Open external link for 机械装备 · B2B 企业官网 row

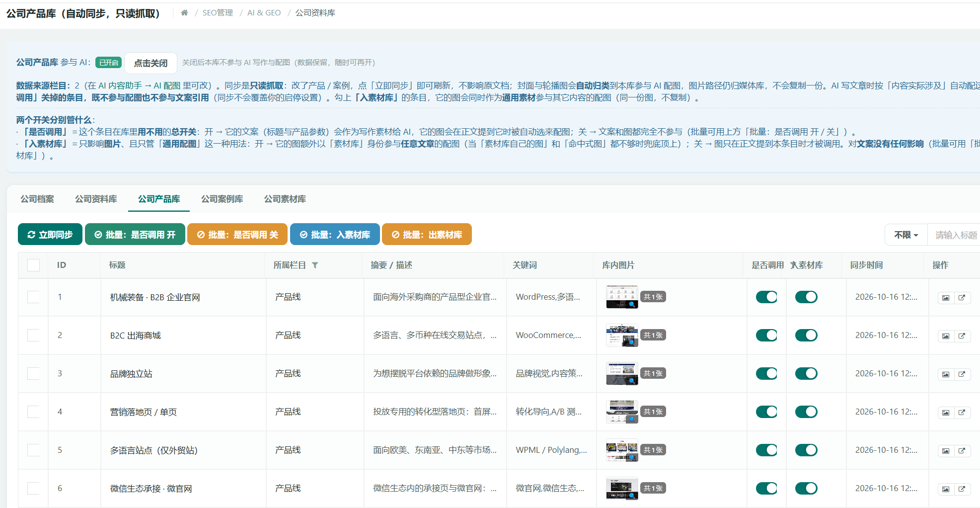pyautogui.click(x=962, y=298)
